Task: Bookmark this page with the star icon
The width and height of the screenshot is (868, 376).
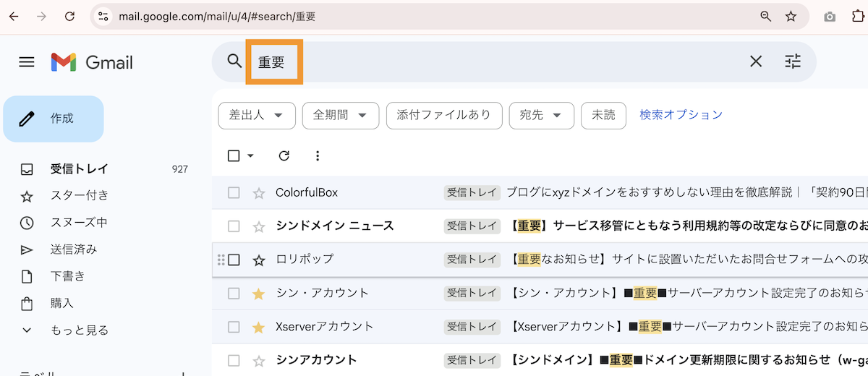Action: [x=791, y=16]
